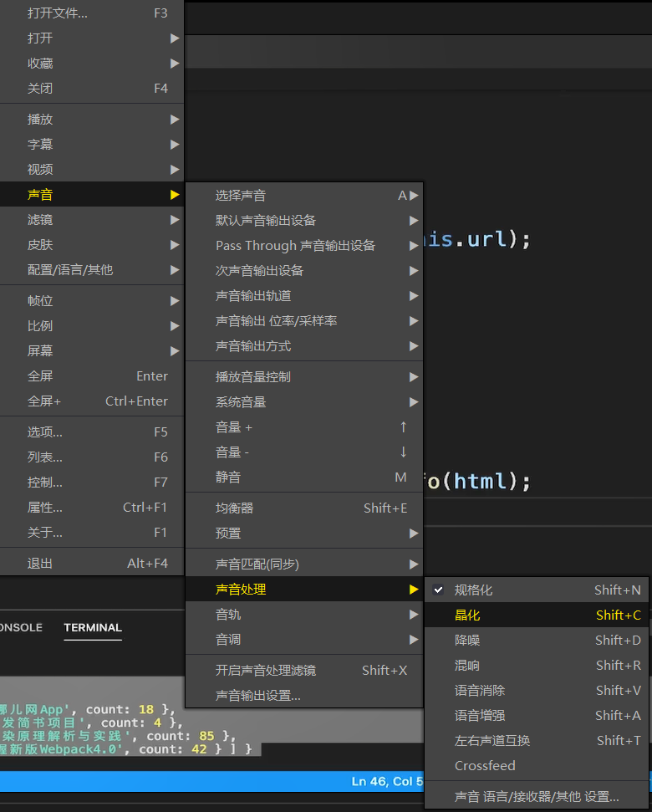The width and height of the screenshot is (652, 812).
Task: Decrease volume with 音量 - entry
Action: [x=304, y=452]
